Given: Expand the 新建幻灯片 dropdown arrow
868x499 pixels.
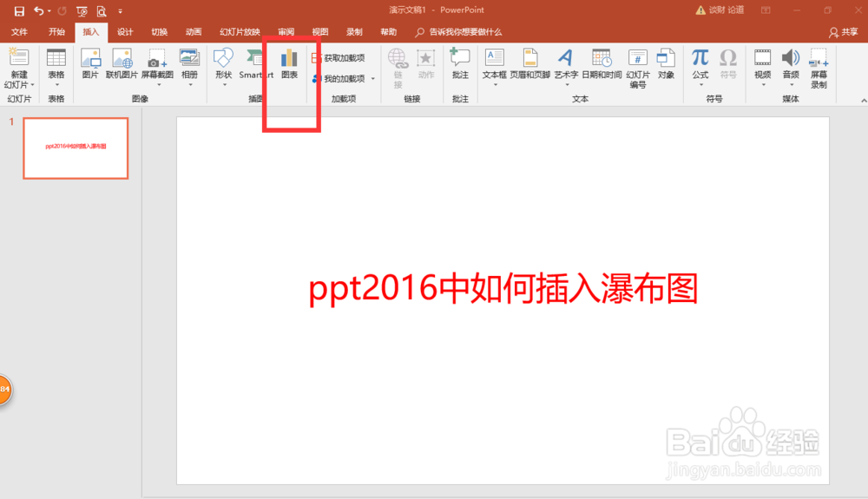Looking at the screenshot, I should pyautogui.click(x=32, y=85).
